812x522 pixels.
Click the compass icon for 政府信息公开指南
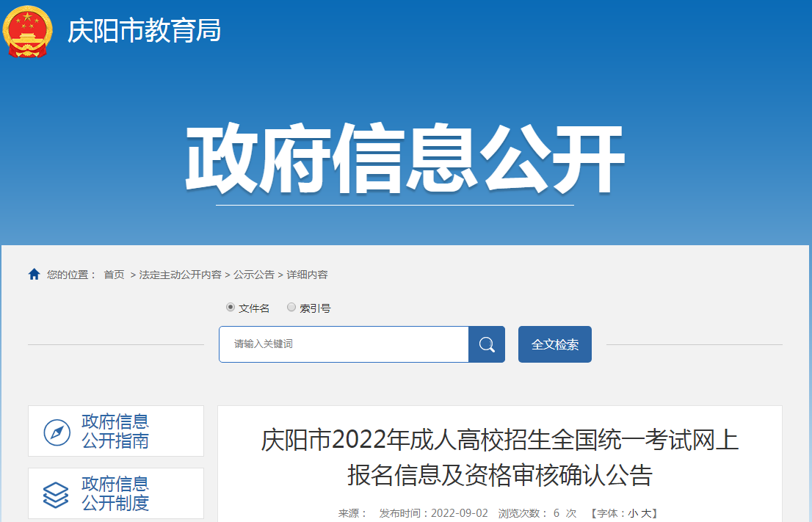(57, 432)
